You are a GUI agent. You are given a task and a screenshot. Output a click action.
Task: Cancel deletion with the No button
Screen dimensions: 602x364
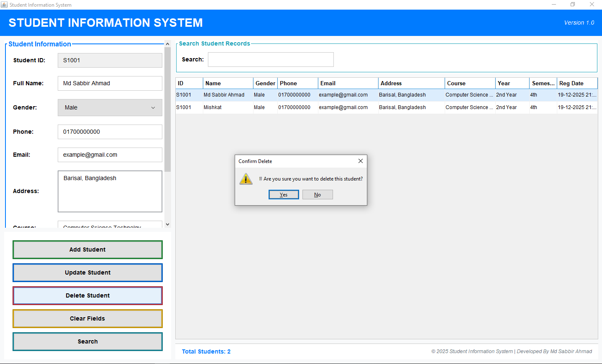coord(318,195)
